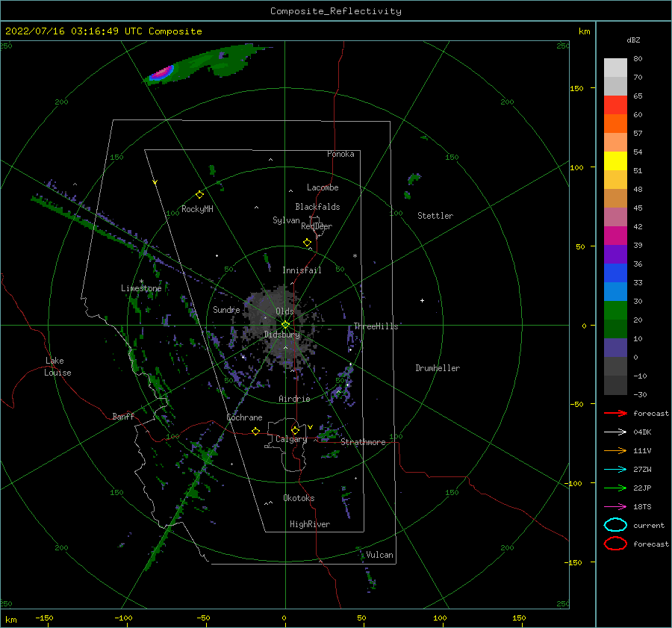
Task: Click the Composite_Reflectivity title
Action: (x=335, y=11)
